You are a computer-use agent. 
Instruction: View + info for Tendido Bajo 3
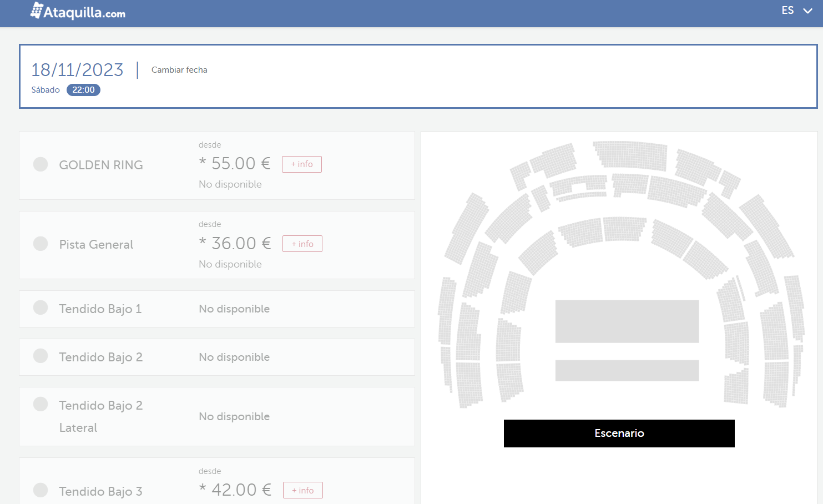(x=303, y=491)
